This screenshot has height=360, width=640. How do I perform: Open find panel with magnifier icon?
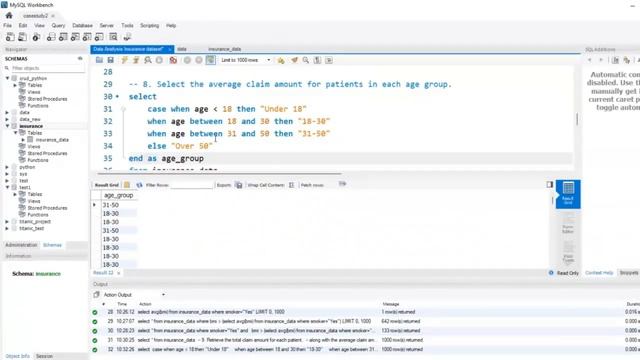[306, 60]
